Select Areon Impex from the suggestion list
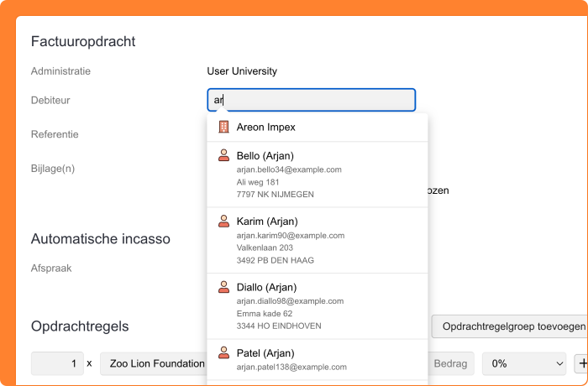Screen dimensions: 588x386 tap(265, 128)
